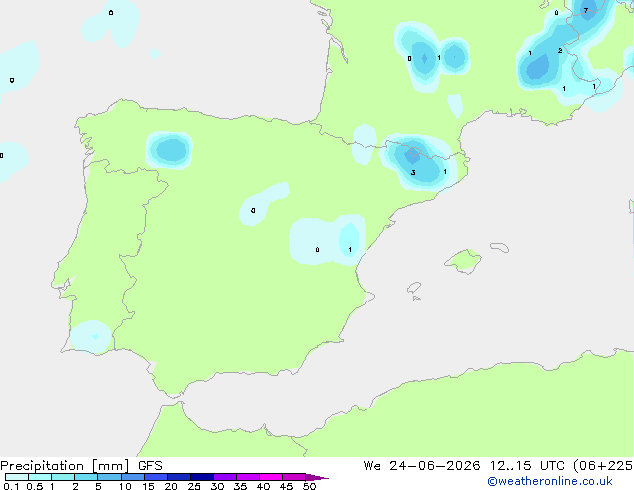Click the 35–40 mm legend color box
634x490 pixels.
[248, 477]
